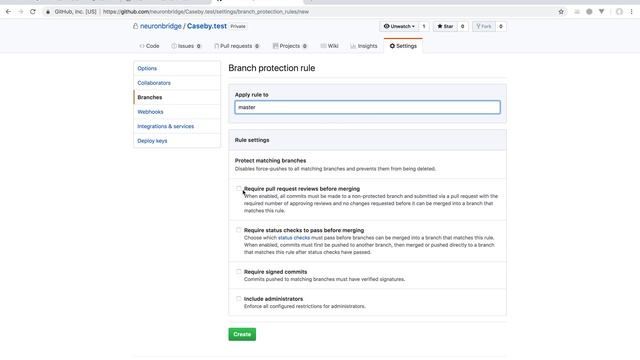640x360 pixels.
Task: Open Deploy keys in the settings sidebar
Action: point(177,141)
